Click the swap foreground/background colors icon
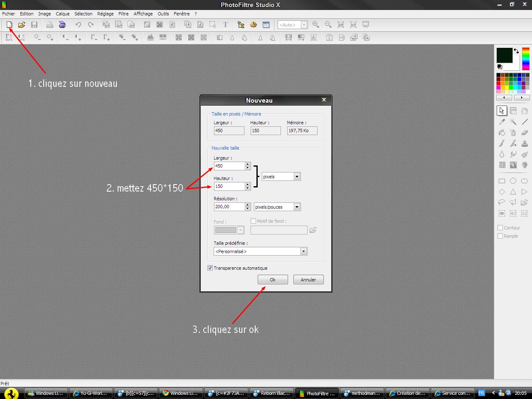The height and width of the screenshot is (399, 532). [x=516, y=51]
